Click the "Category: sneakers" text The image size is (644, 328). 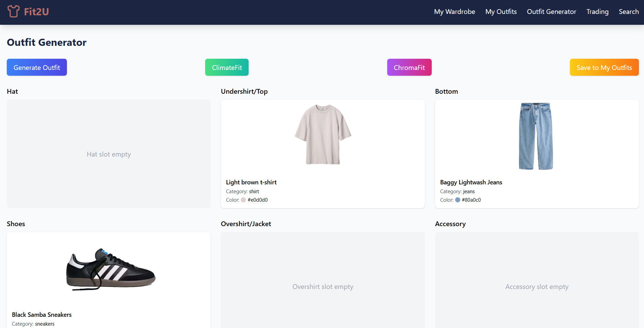point(33,324)
